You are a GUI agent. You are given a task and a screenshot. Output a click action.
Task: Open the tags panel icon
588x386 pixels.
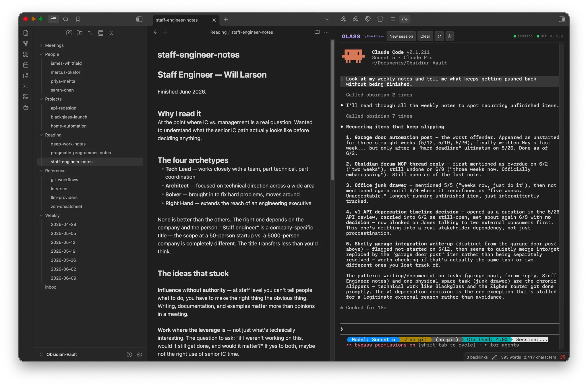[x=368, y=19]
